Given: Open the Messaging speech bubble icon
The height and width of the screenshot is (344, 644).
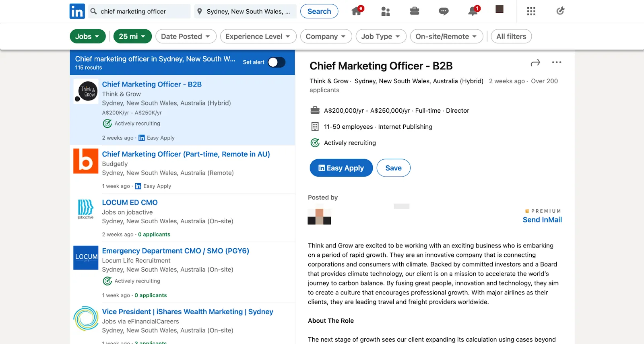Looking at the screenshot, I should tap(444, 11).
